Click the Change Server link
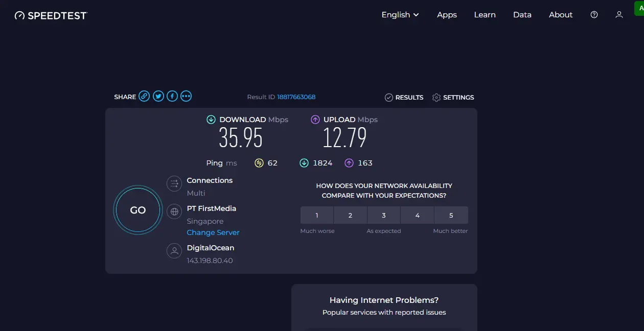Screen dimensions: 644x331 (213, 232)
